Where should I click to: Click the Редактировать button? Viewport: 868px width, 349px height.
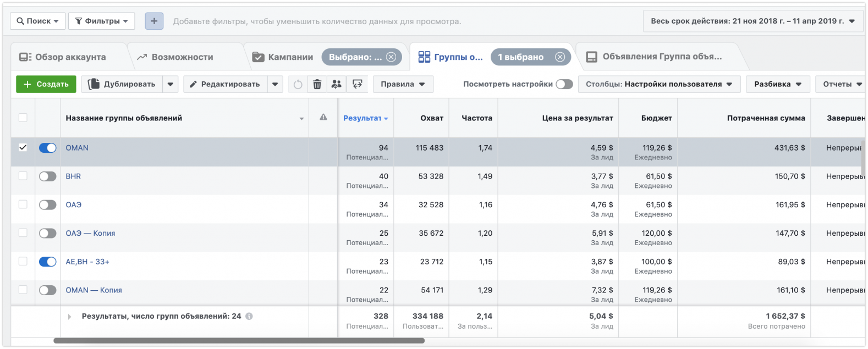(x=226, y=84)
